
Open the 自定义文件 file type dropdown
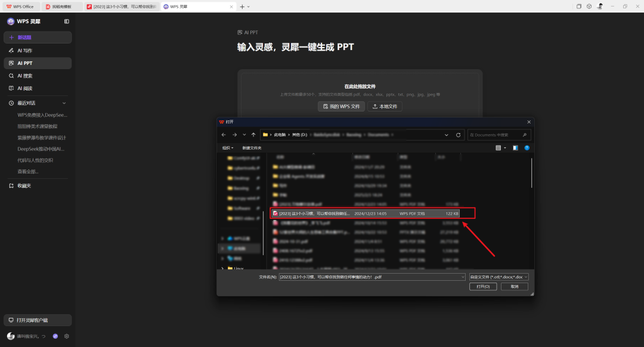(499, 277)
